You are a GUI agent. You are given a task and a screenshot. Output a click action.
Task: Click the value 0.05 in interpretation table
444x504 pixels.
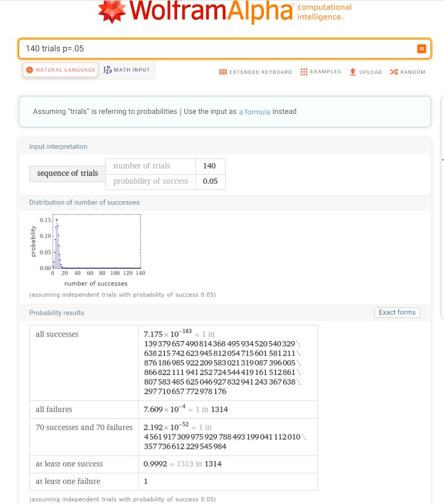click(210, 182)
